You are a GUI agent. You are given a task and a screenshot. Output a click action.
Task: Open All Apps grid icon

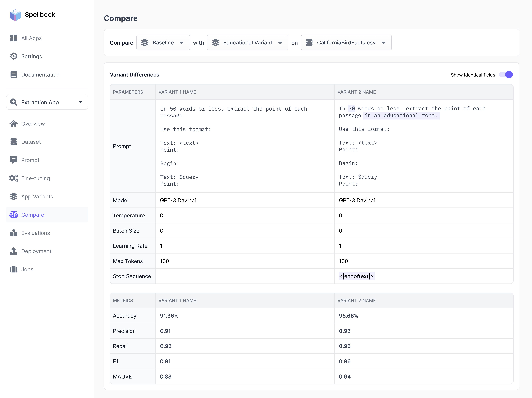[14, 38]
